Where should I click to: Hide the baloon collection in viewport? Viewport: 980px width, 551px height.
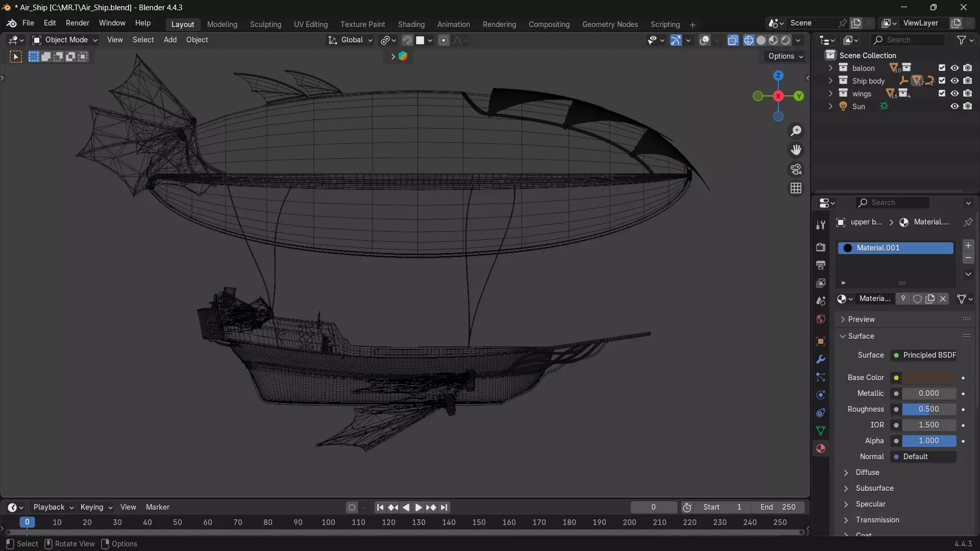pyautogui.click(x=954, y=68)
